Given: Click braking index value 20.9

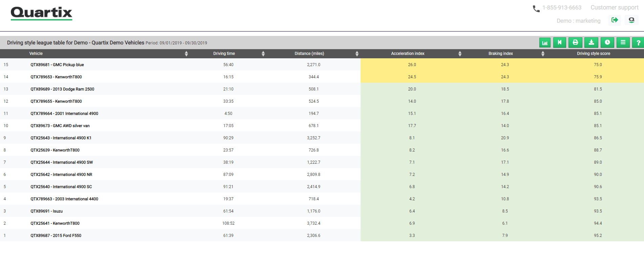Looking at the screenshot, I should point(505,138).
